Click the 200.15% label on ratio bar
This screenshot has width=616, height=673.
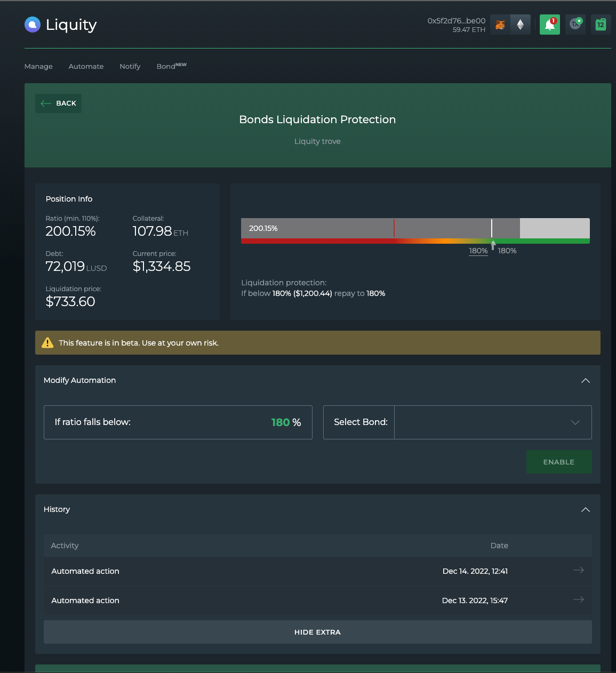point(263,228)
